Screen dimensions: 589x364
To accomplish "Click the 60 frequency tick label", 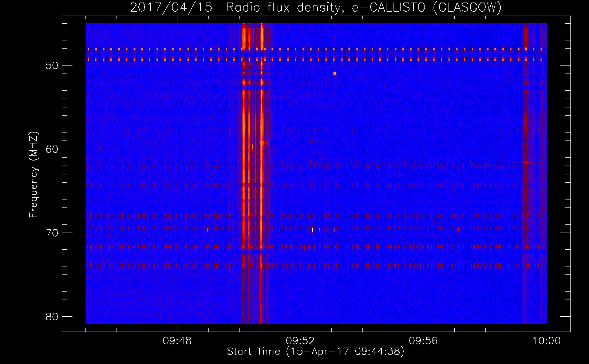I will (52, 149).
